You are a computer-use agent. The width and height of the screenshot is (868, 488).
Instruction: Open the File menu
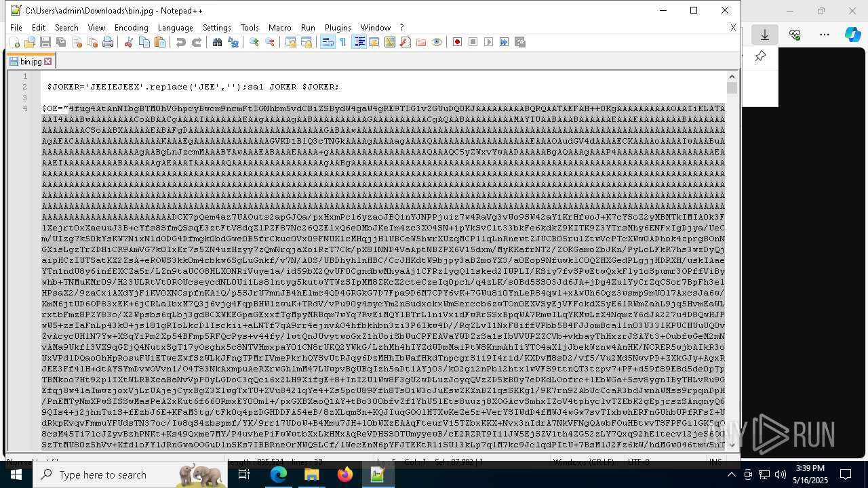pyautogui.click(x=16, y=28)
